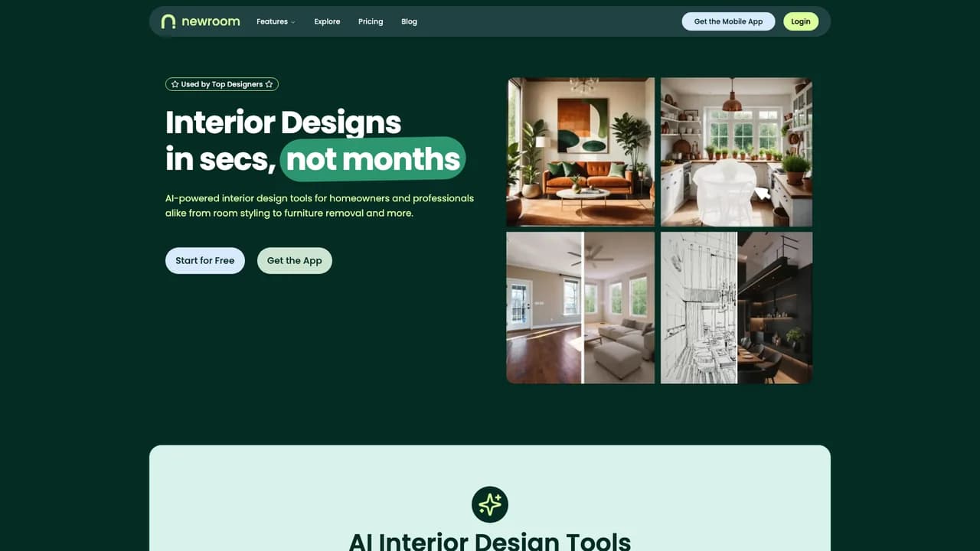Viewport: 980px width, 551px height.
Task: Go to the Pricing page
Action: [x=371, y=21]
